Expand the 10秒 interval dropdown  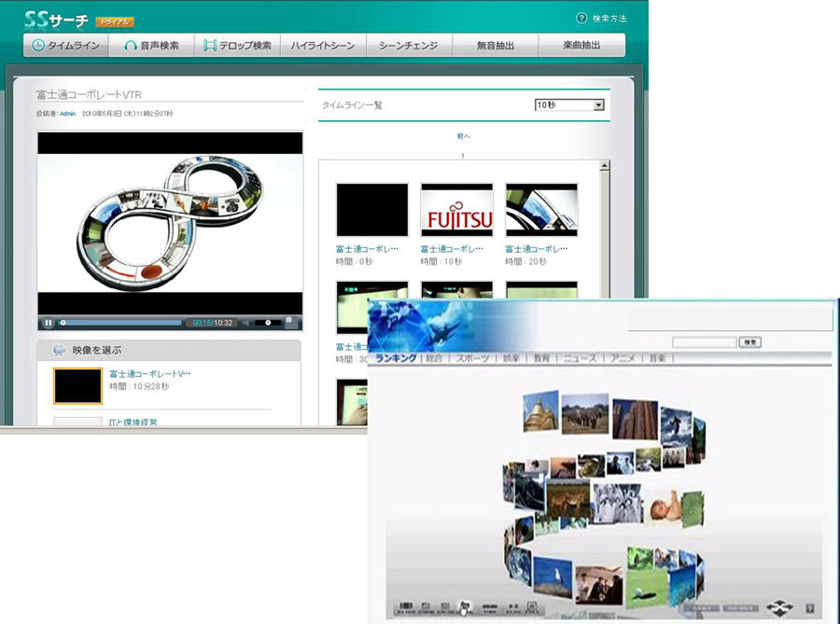point(570,105)
